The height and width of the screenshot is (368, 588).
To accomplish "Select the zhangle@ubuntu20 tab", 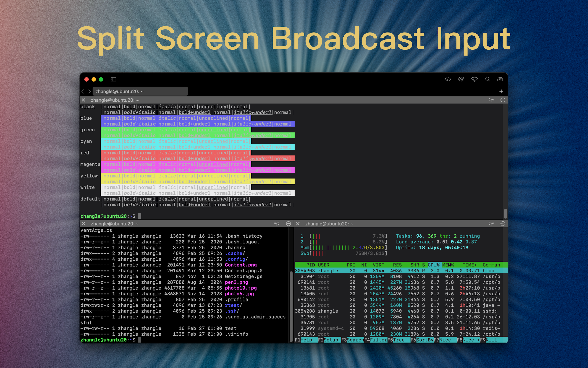I will click(x=140, y=92).
